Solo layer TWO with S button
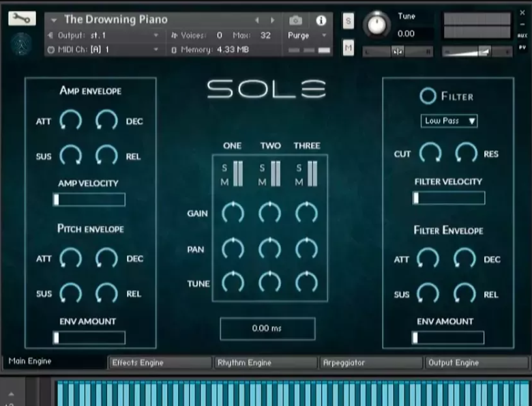The height and width of the screenshot is (406, 532). point(262,168)
